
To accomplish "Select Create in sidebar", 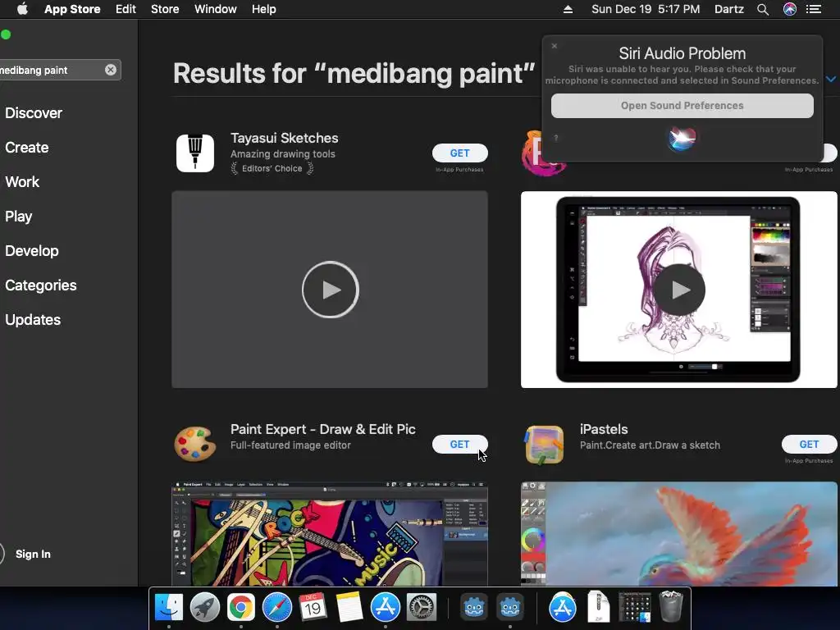I will (x=27, y=148).
